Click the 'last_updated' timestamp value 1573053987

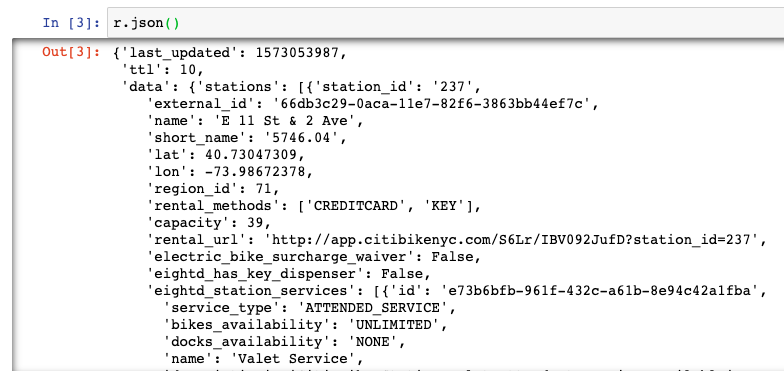coord(297,52)
